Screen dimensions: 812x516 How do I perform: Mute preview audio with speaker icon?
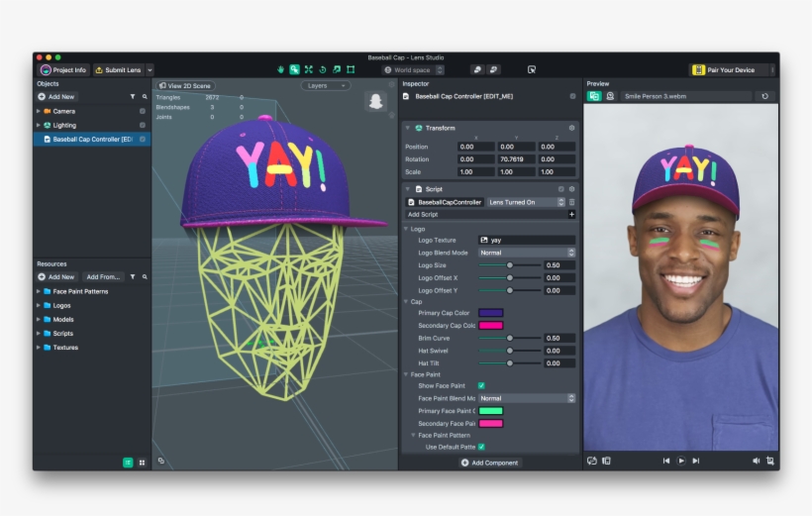[x=756, y=461]
